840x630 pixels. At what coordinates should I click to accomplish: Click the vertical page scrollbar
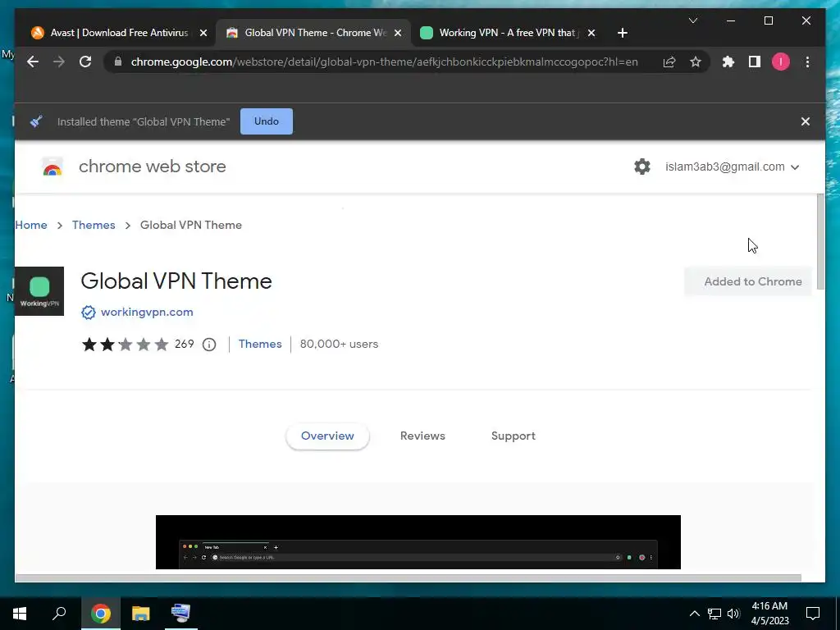click(x=820, y=241)
